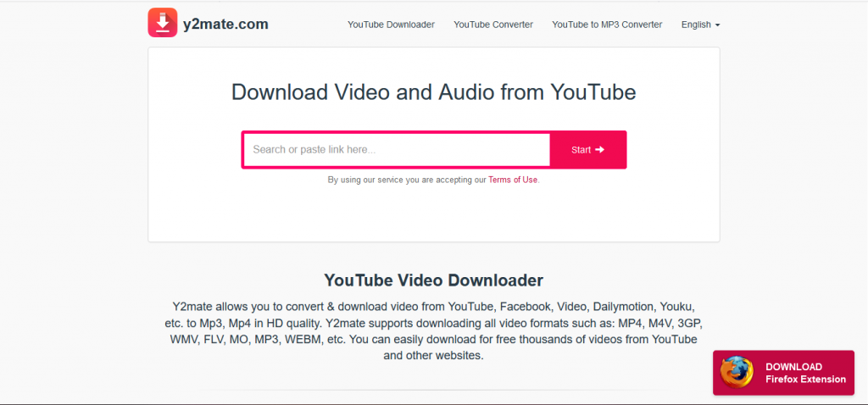
Task: Click the text 'By using our service you are accepting our'
Action: (x=407, y=180)
